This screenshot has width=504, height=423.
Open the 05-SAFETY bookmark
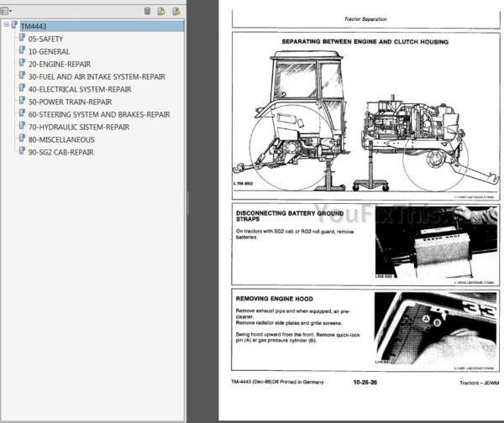click(45, 39)
